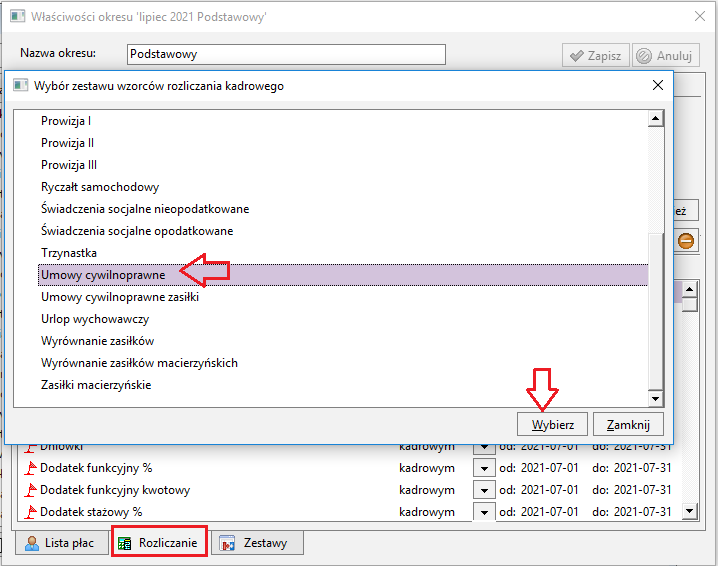This screenshot has width=718, height=566.
Task: Click the Lista płac person icon
Action: click(x=32, y=543)
